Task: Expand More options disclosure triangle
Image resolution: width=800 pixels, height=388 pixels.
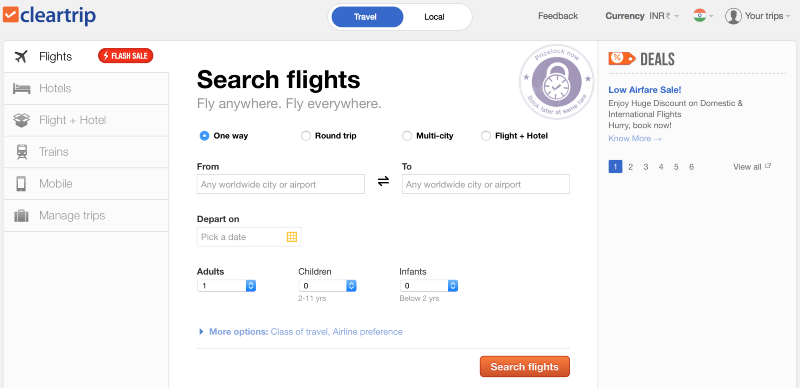Action: [202, 332]
